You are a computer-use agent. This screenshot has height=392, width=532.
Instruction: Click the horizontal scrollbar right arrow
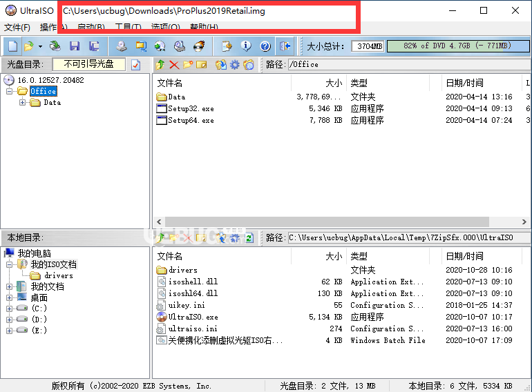[524, 222]
